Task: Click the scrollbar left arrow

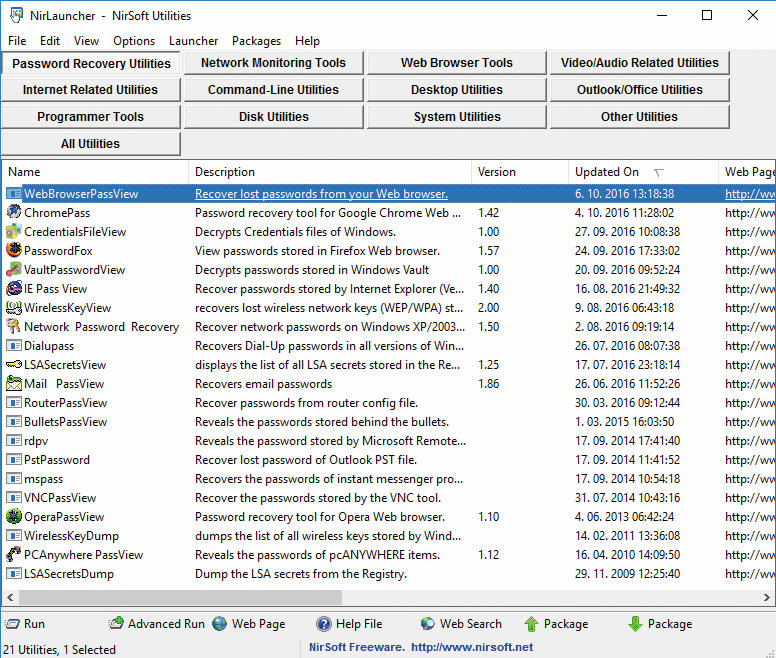Action: point(9,597)
